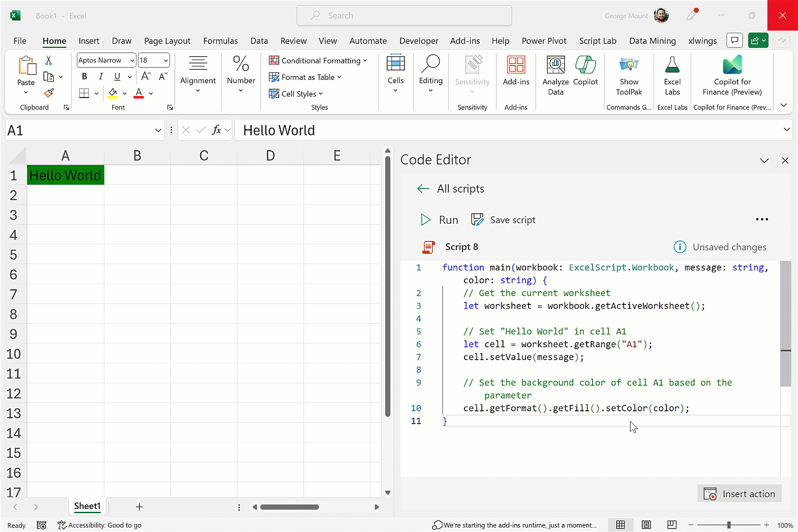Toggle Bold formatting
This screenshot has height=532, width=798.
tap(84, 76)
